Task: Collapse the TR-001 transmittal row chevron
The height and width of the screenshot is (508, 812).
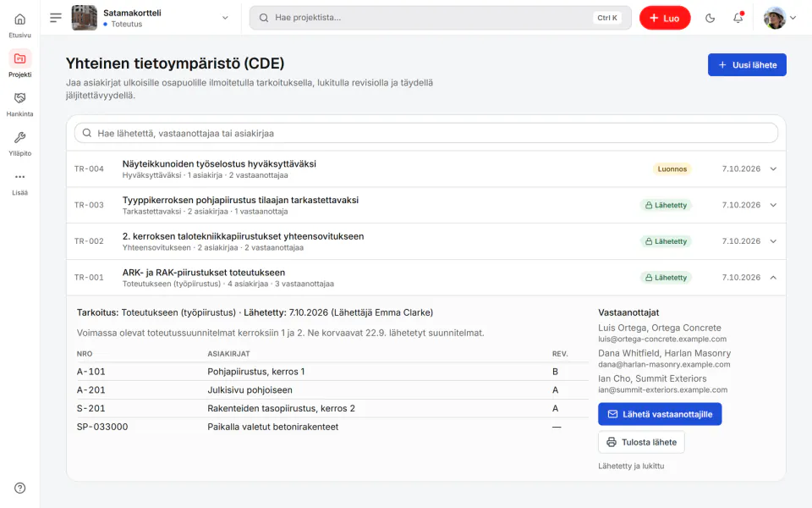Action: point(773,278)
